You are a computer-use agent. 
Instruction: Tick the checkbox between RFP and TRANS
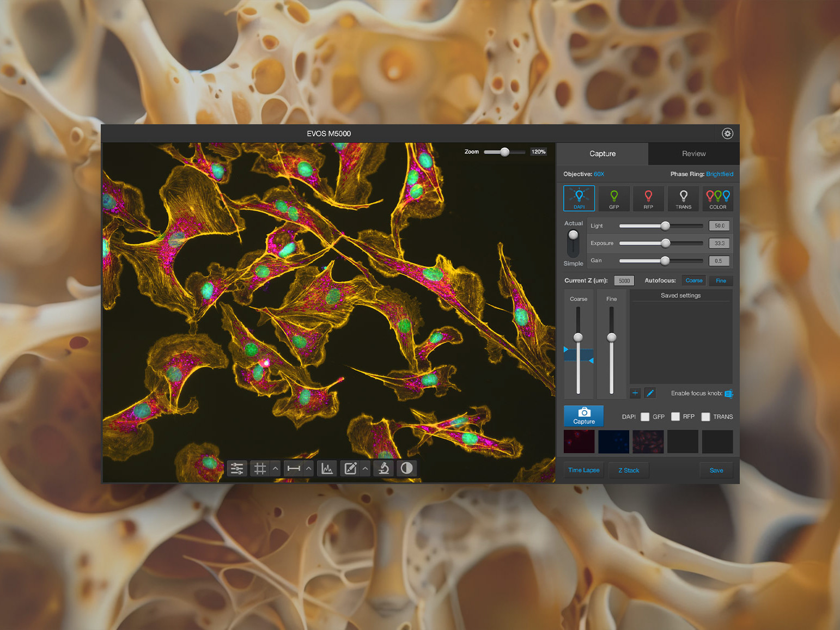point(705,417)
